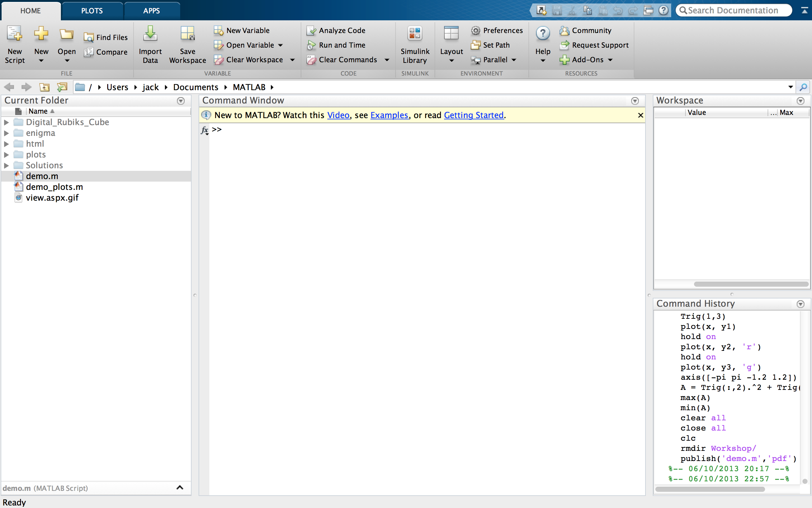Open the Open button dropdown arrow
Image resolution: width=812 pixels, height=508 pixels.
tap(67, 60)
